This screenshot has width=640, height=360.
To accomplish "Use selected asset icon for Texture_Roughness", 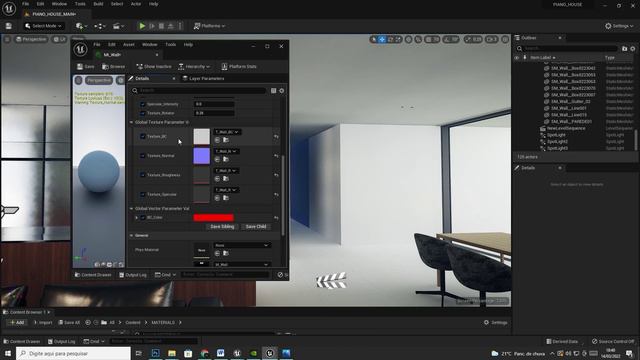I will pos(217,178).
